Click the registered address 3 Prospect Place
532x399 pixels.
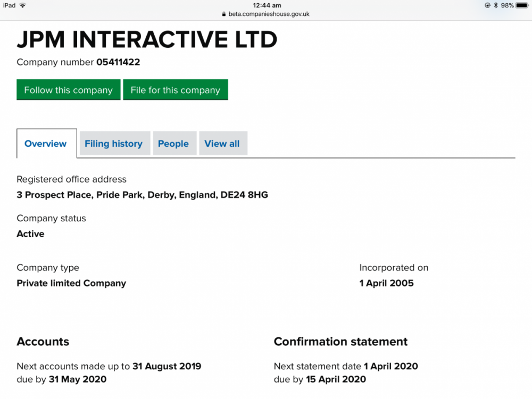point(142,195)
